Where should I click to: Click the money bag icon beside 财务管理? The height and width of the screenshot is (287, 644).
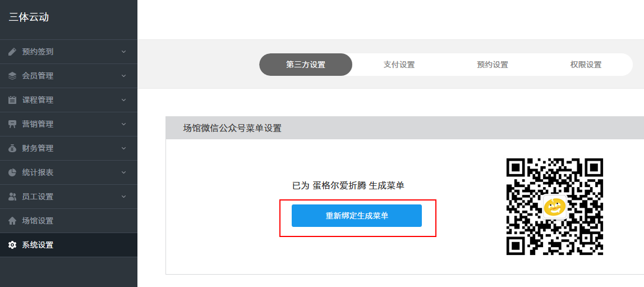[12, 148]
